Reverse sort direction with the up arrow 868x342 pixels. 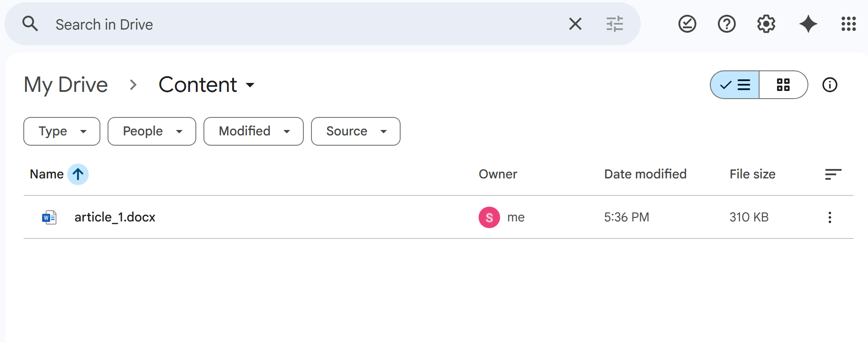78,174
